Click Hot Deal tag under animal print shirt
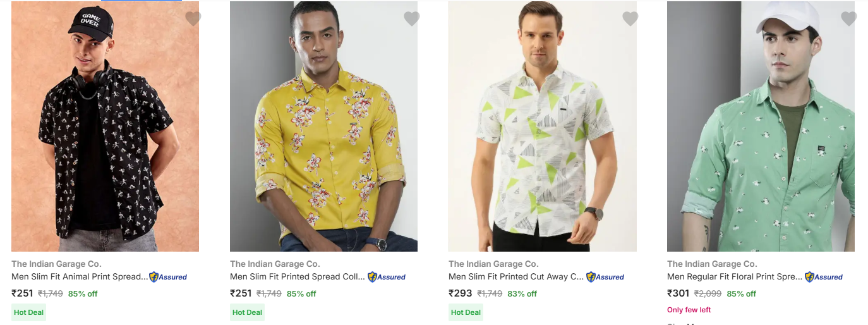The image size is (868, 325). click(29, 312)
